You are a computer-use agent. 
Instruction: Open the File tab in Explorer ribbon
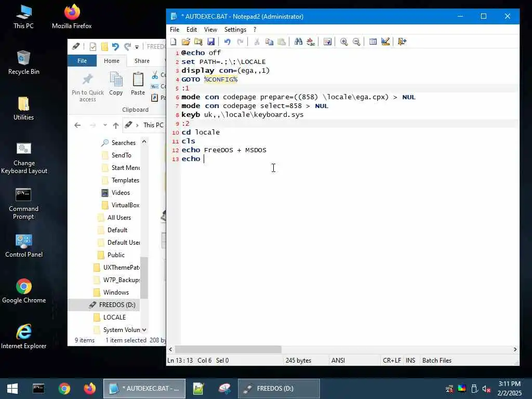click(x=82, y=61)
